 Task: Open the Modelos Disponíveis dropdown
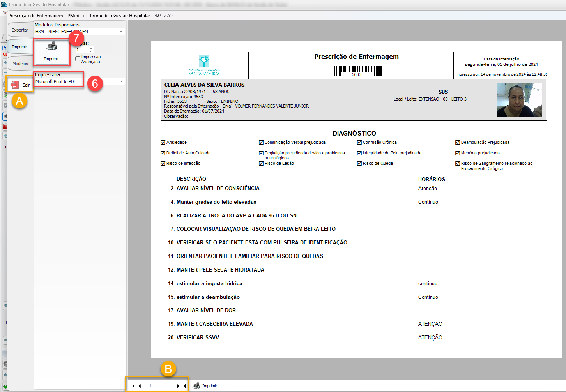pos(121,32)
